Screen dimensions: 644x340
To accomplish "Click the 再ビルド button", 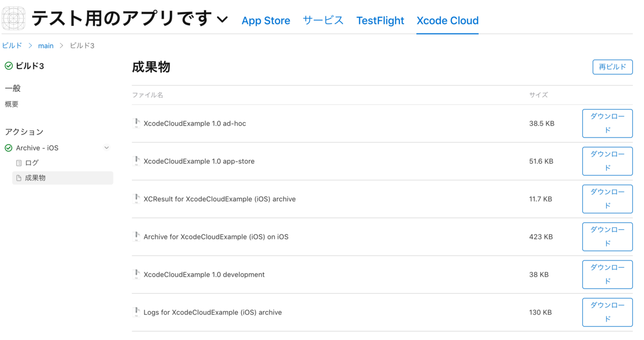I will (612, 67).
